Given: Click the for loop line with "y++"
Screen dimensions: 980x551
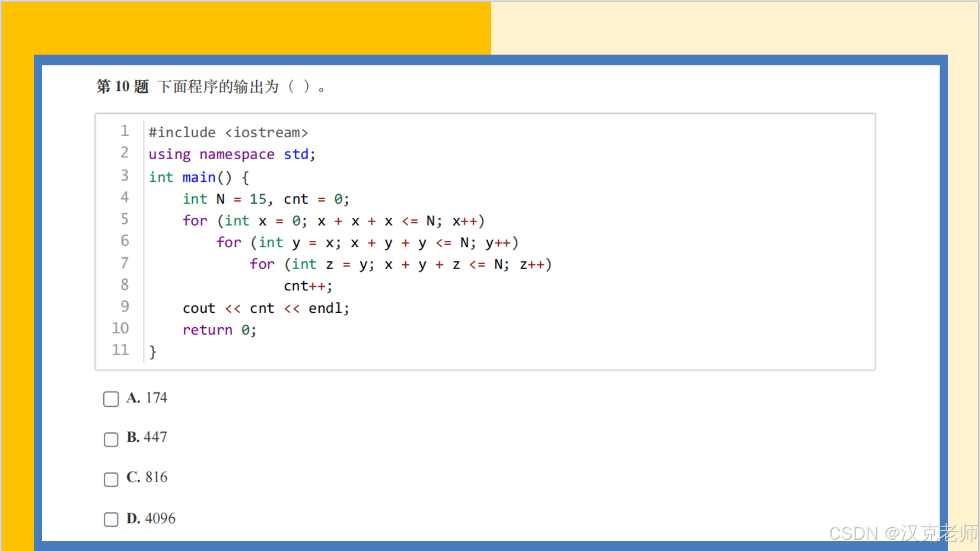Looking at the screenshot, I should 367,242.
